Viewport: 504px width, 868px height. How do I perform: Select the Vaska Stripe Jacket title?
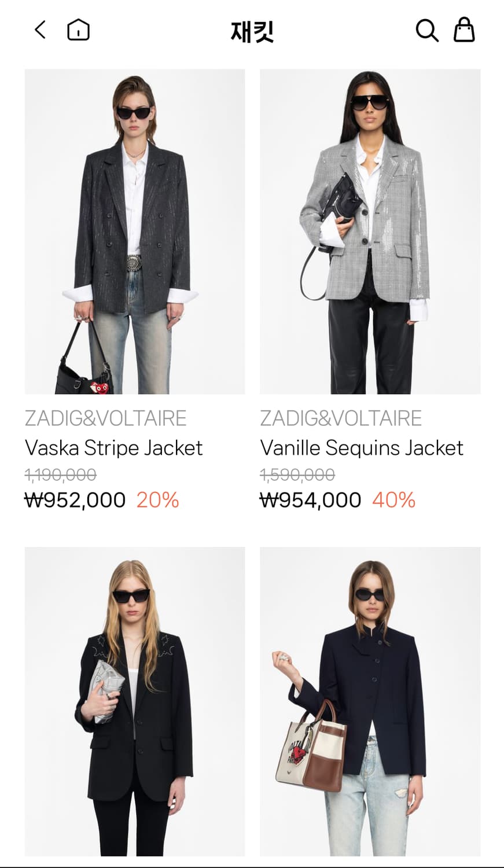(x=113, y=448)
